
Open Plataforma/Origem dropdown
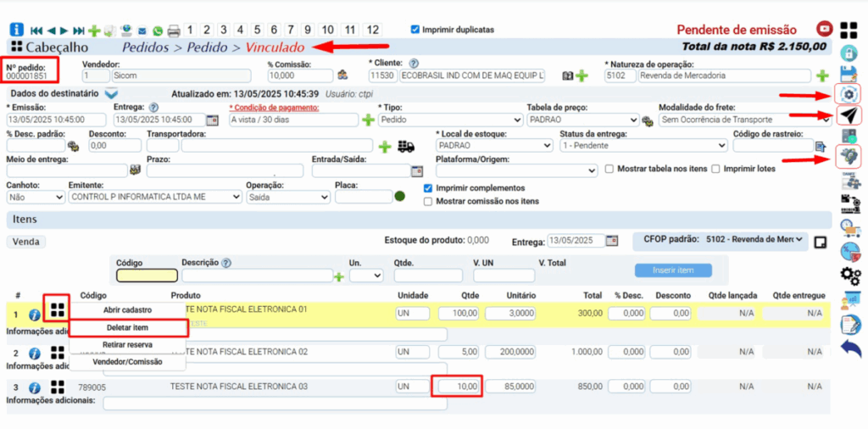click(x=517, y=170)
